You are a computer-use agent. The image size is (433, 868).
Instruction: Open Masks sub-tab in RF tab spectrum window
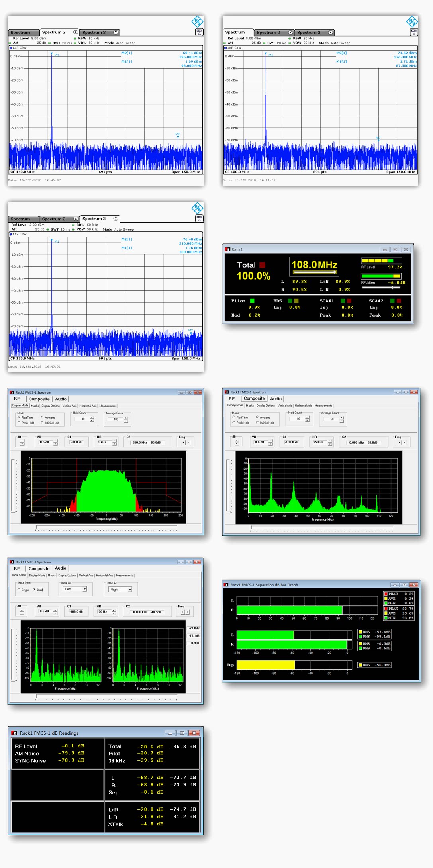[x=35, y=406]
